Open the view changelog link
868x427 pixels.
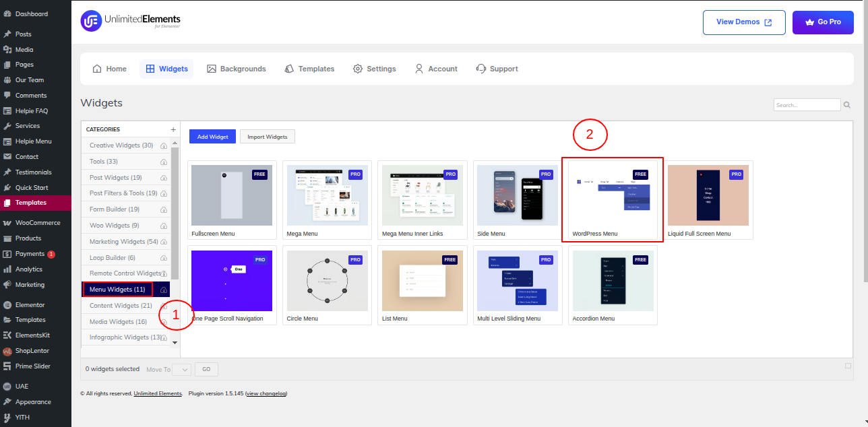click(266, 393)
